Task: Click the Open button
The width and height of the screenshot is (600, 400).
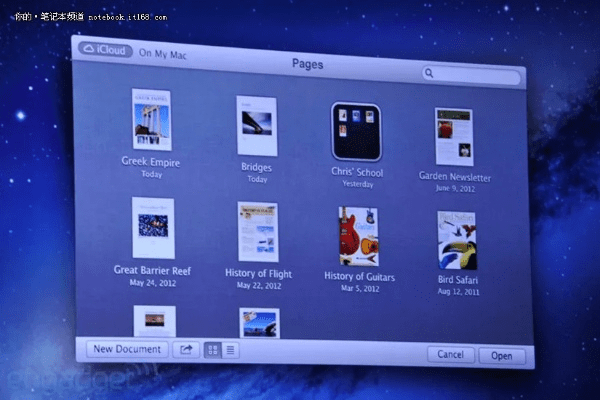Action: (502, 356)
